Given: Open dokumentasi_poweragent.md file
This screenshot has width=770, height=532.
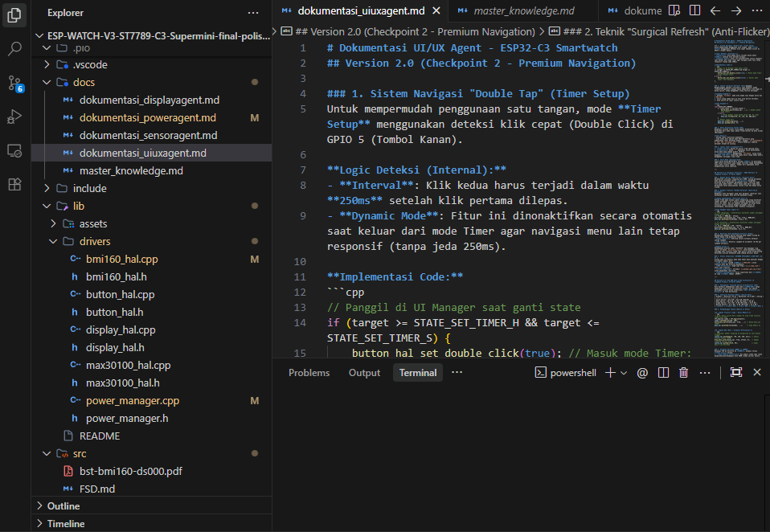Looking at the screenshot, I should pyautogui.click(x=151, y=118).
